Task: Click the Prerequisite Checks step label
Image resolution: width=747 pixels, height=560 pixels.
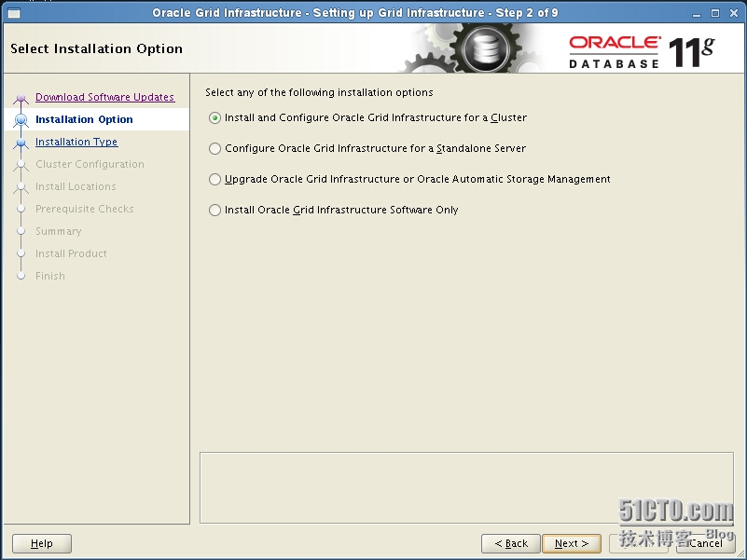Action: pyautogui.click(x=84, y=209)
